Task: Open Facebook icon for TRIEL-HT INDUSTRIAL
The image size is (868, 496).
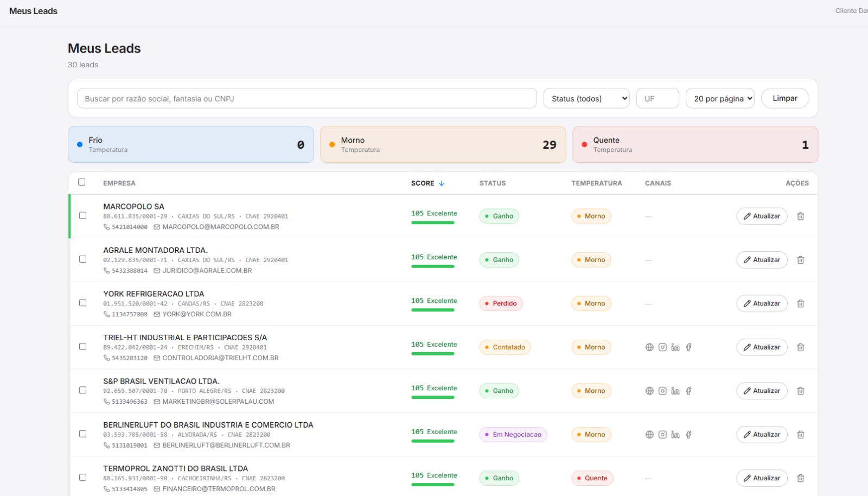Action: click(688, 347)
